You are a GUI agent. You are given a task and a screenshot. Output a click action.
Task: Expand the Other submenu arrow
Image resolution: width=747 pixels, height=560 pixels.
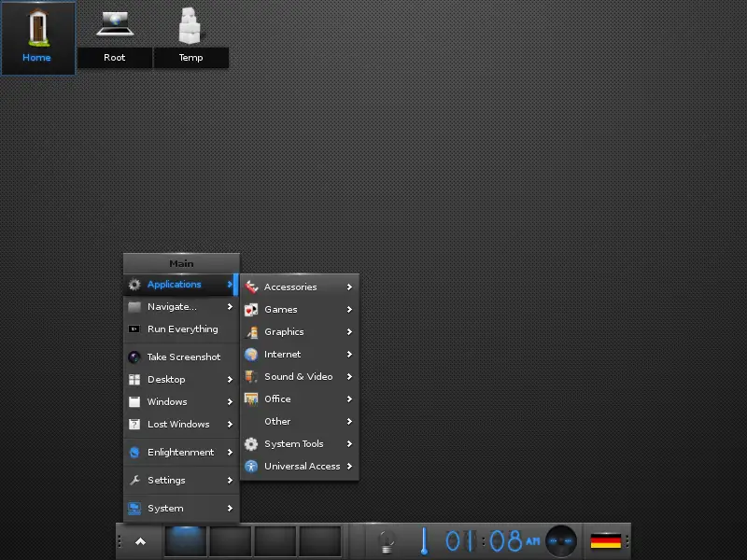[349, 422]
